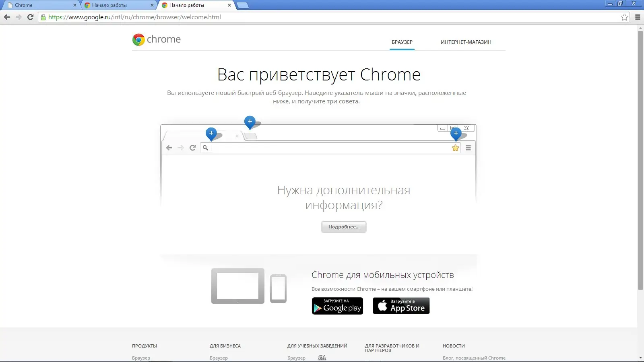Reload the page using the toolbar refresh icon
This screenshot has width=644, height=362.
point(30,17)
